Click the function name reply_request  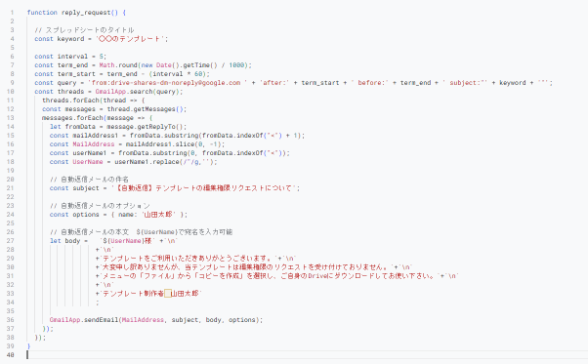(x=86, y=13)
